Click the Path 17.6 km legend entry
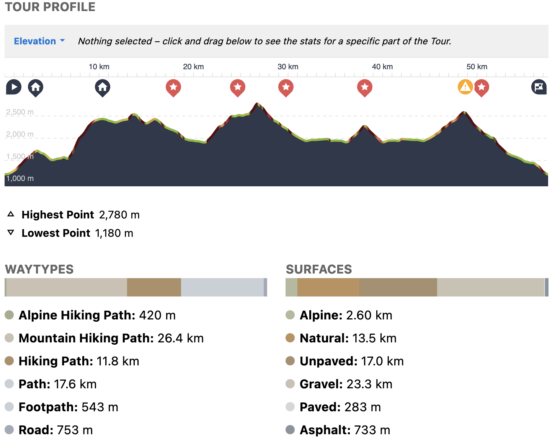 click(51, 384)
